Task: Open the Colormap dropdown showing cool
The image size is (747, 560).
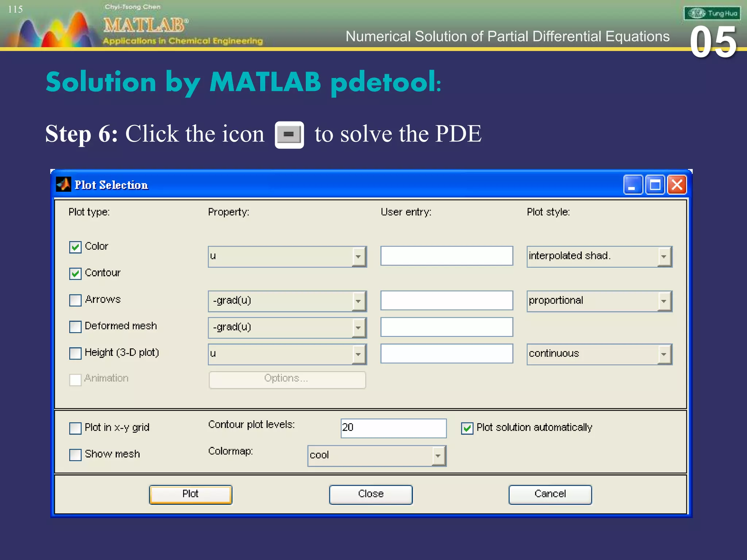Action: coord(377,456)
